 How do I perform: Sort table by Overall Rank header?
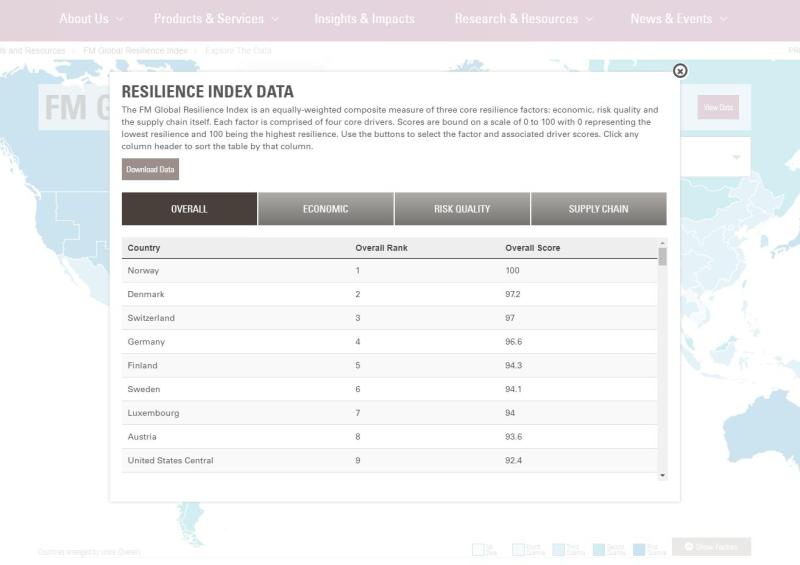(x=381, y=248)
